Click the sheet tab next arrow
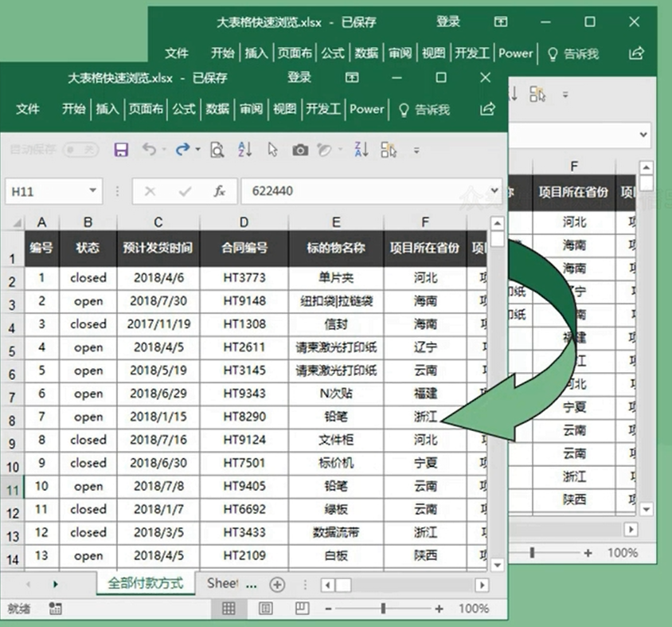 [x=55, y=584]
